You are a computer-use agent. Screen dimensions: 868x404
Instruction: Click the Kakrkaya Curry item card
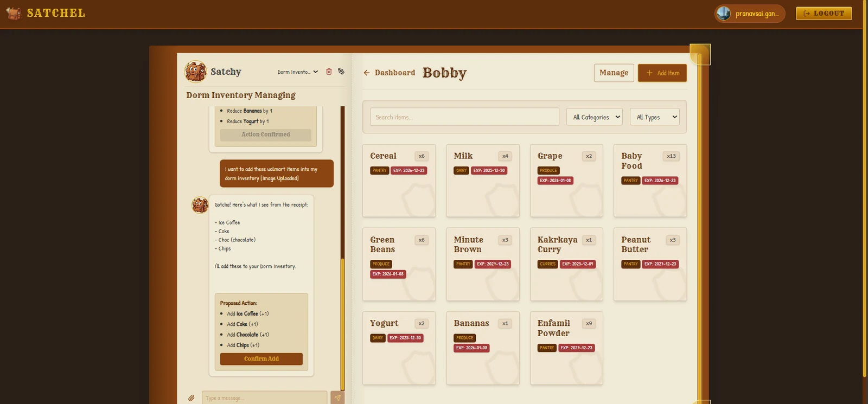566,264
